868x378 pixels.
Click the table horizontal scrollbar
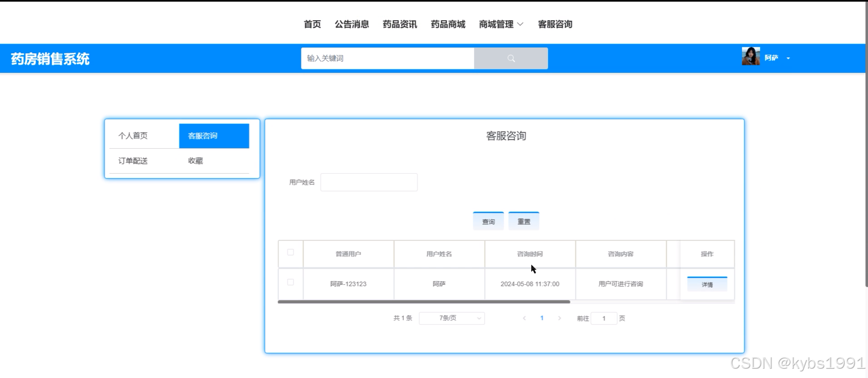pyautogui.click(x=424, y=302)
